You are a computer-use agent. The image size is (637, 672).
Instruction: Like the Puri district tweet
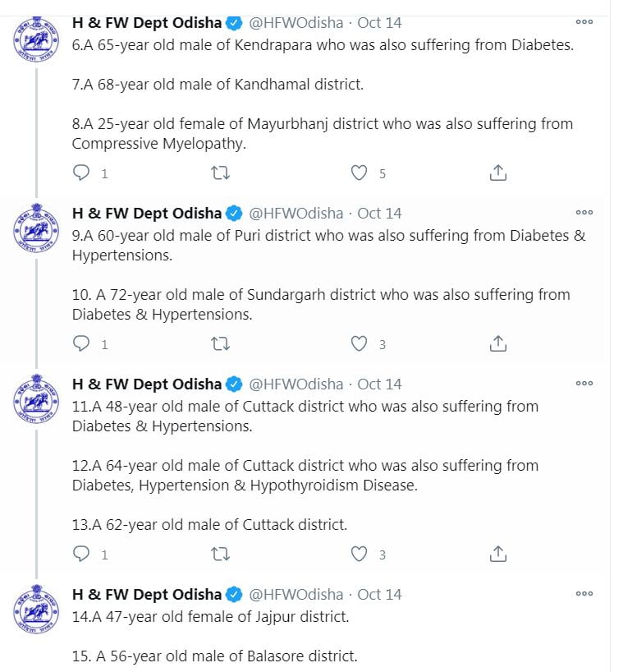(x=359, y=344)
